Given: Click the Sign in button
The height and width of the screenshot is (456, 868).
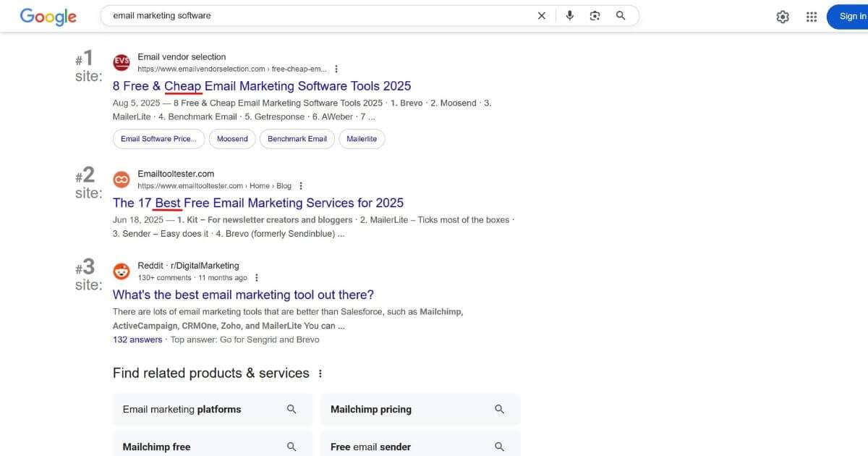Looking at the screenshot, I should click(852, 16).
